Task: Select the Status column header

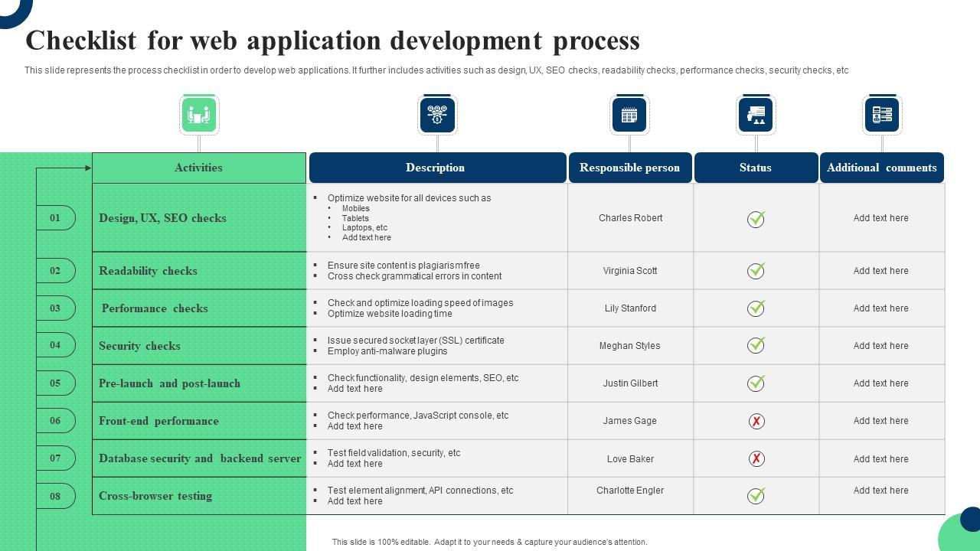Action: [756, 168]
